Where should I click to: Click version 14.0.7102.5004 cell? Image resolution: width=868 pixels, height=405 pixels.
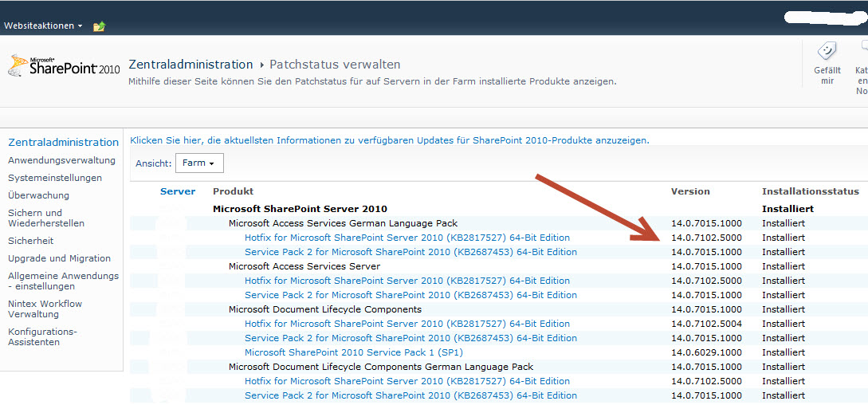click(x=706, y=324)
